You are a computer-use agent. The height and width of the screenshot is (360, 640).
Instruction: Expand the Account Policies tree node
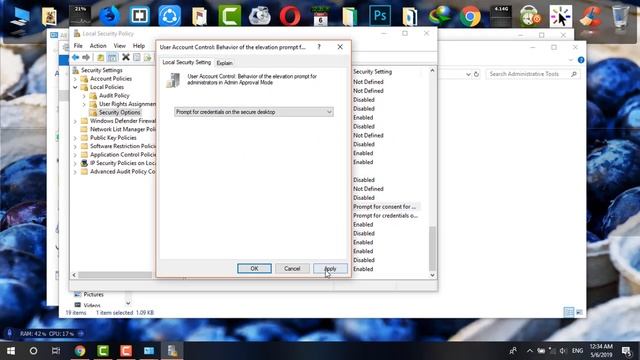click(x=75, y=79)
